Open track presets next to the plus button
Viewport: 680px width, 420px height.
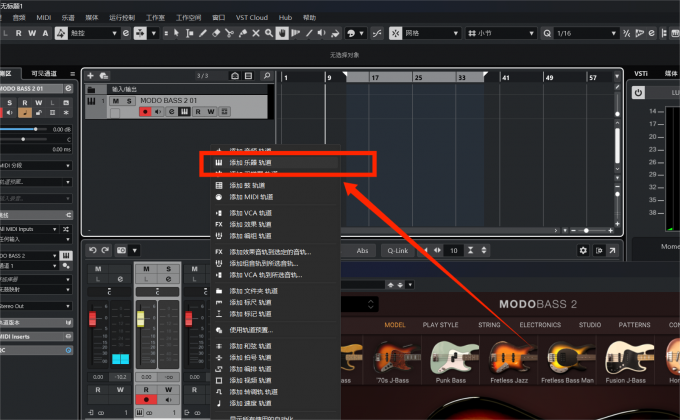104,75
